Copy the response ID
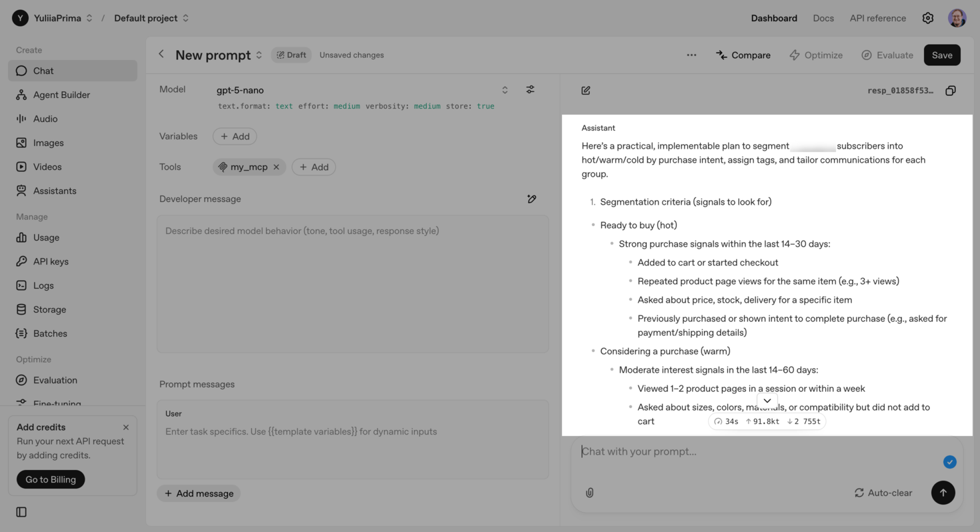The height and width of the screenshot is (532, 980). tap(951, 91)
